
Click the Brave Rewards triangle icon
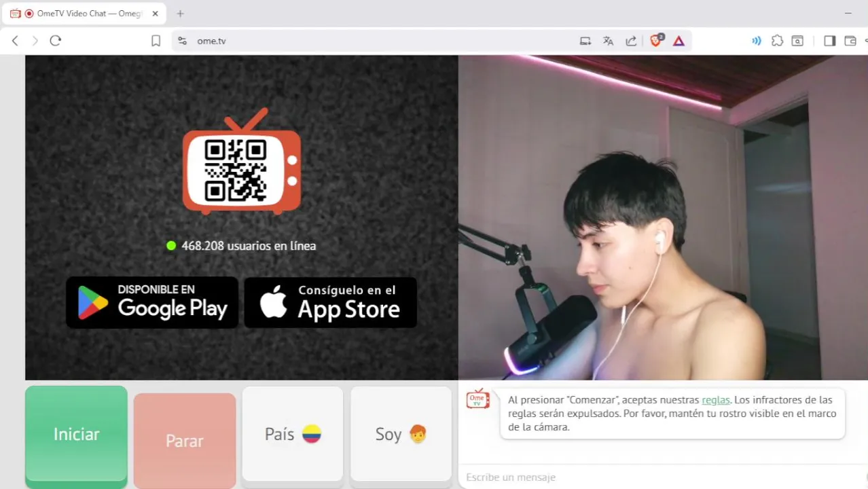[679, 41]
